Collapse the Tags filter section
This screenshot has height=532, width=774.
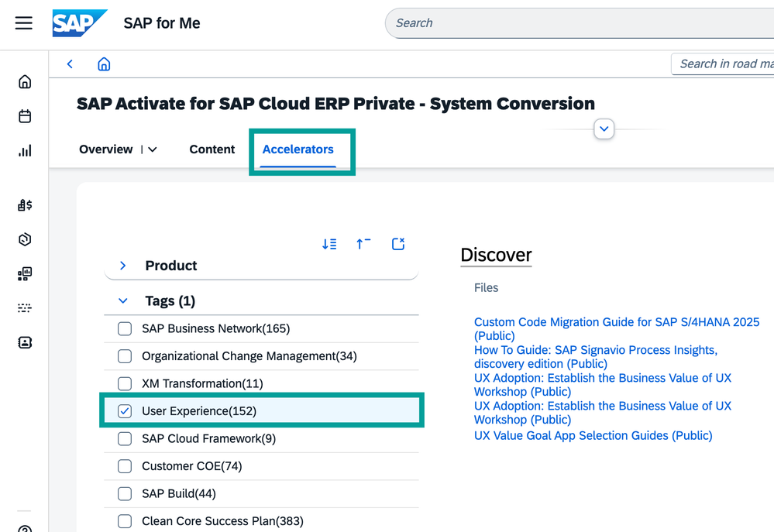(x=123, y=300)
